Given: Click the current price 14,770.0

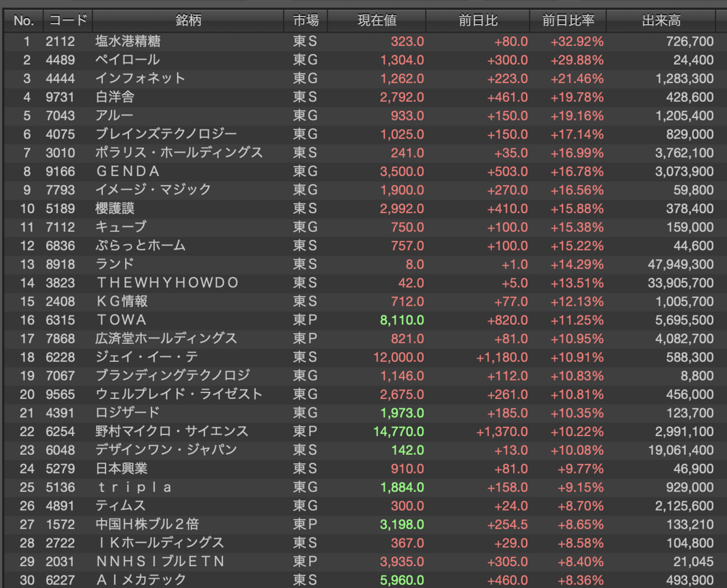Looking at the screenshot, I should pos(399,431).
